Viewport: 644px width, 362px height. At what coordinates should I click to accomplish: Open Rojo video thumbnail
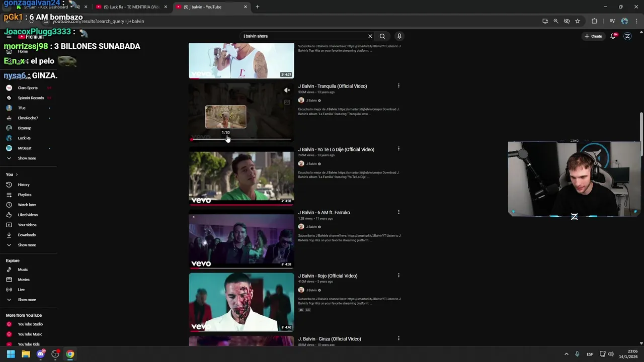(242, 302)
